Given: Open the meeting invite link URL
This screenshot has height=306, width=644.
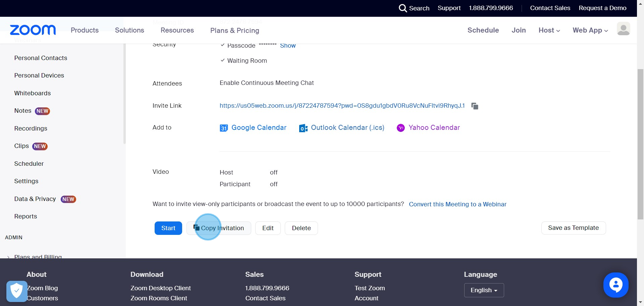Looking at the screenshot, I should (x=342, y=106).
